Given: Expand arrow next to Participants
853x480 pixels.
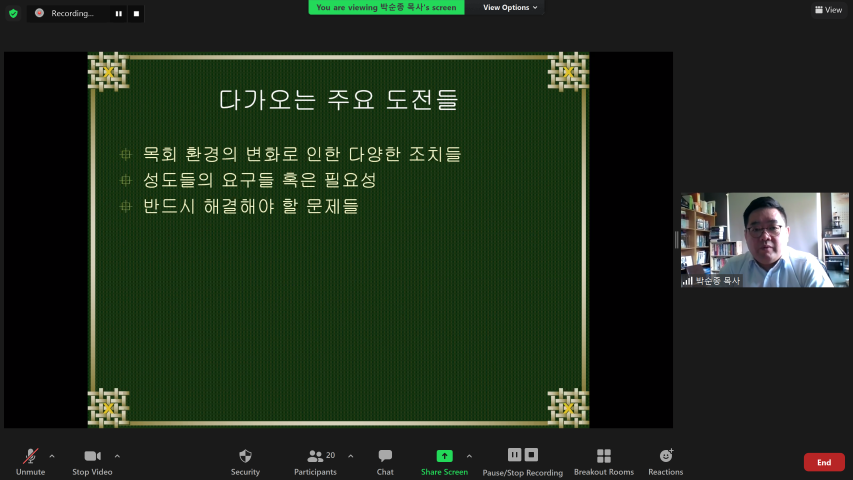Looking at the screenshot, I should (x=350, y=456).
